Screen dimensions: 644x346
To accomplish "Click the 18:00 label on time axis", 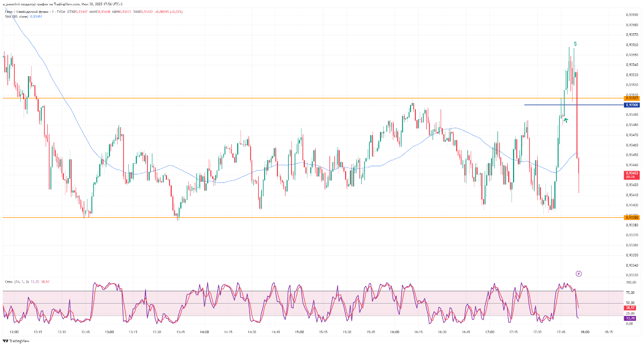I will click(x=584, y=333).
